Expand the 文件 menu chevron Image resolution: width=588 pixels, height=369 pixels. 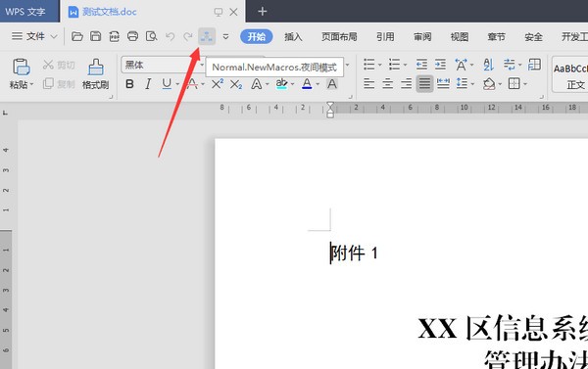coord(54,37)
